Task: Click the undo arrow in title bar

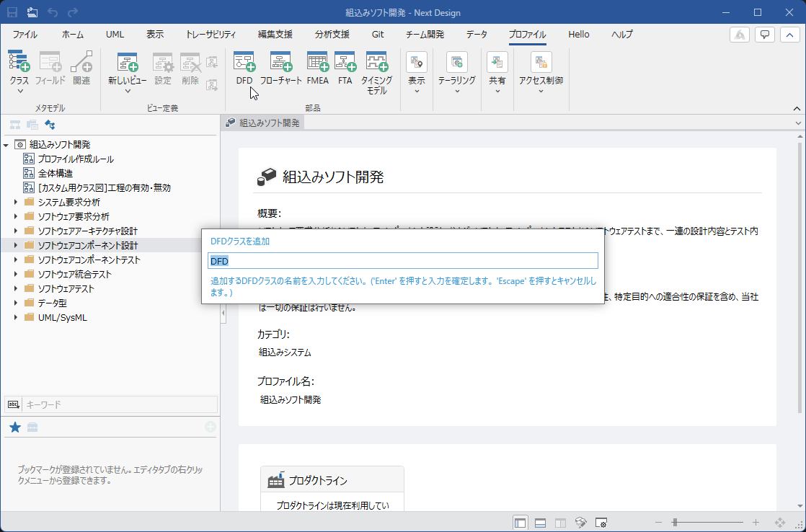Action: coord(53,12)
